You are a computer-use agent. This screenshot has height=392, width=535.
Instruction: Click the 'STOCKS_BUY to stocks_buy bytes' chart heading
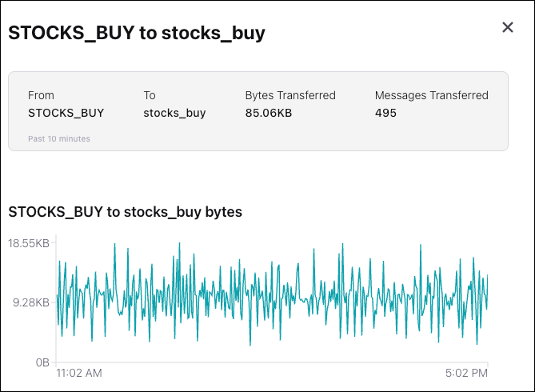pyautogui.click(x=125, y=212)
